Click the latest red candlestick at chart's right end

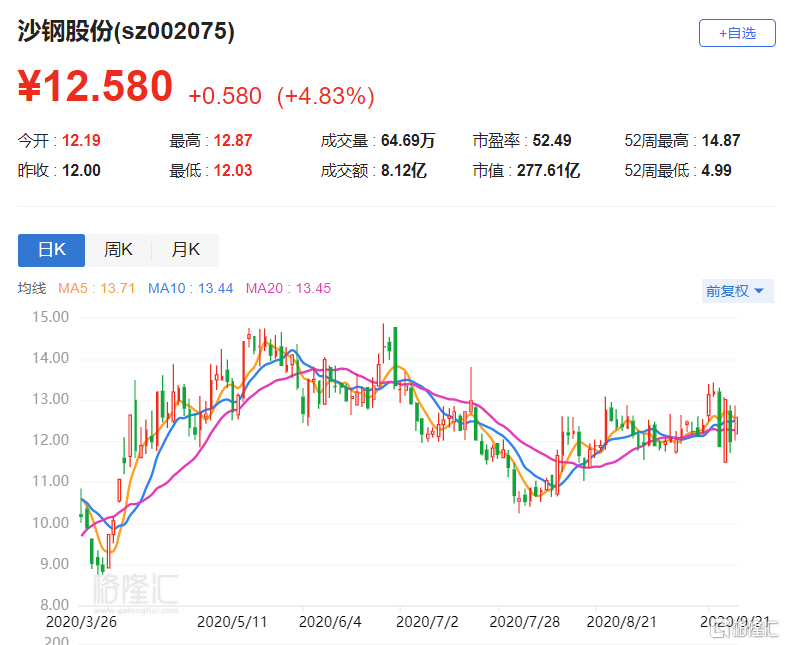735,425
